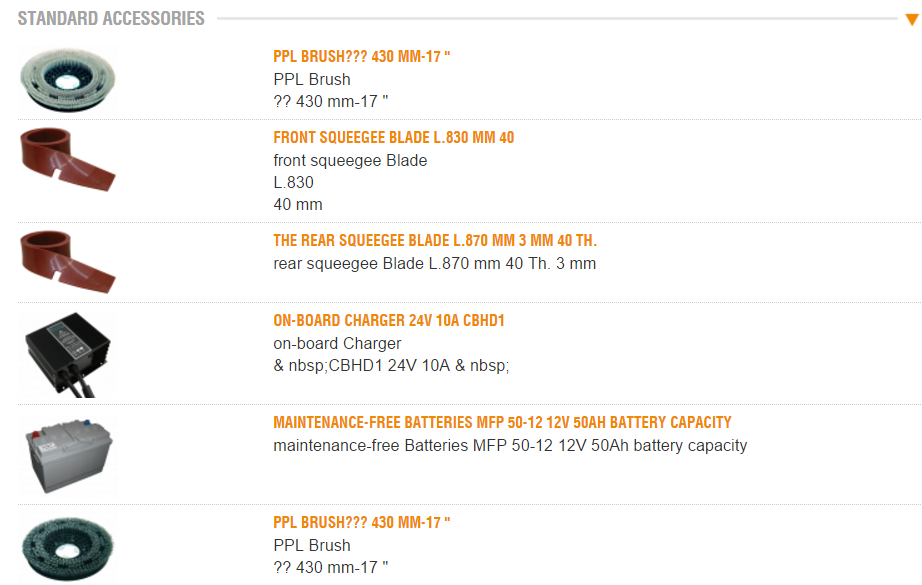Viewport: 922px width, 585px height.
Task: Open PPL Brush title beside the white brush
Action: click(362, 57)
